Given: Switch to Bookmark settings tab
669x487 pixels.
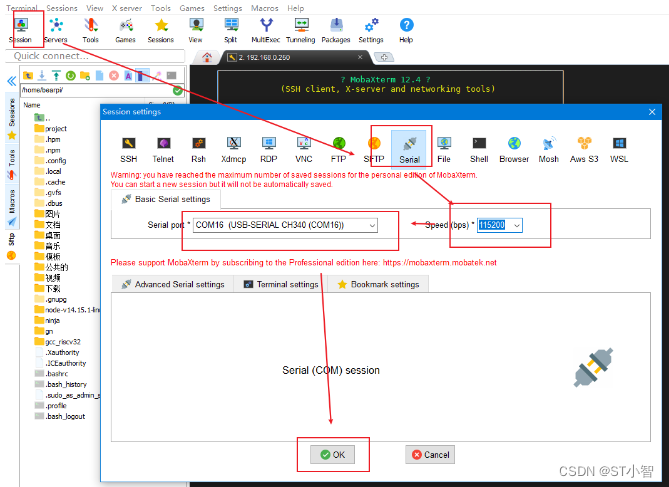Looking at the screenshot, I should (378, 284).
